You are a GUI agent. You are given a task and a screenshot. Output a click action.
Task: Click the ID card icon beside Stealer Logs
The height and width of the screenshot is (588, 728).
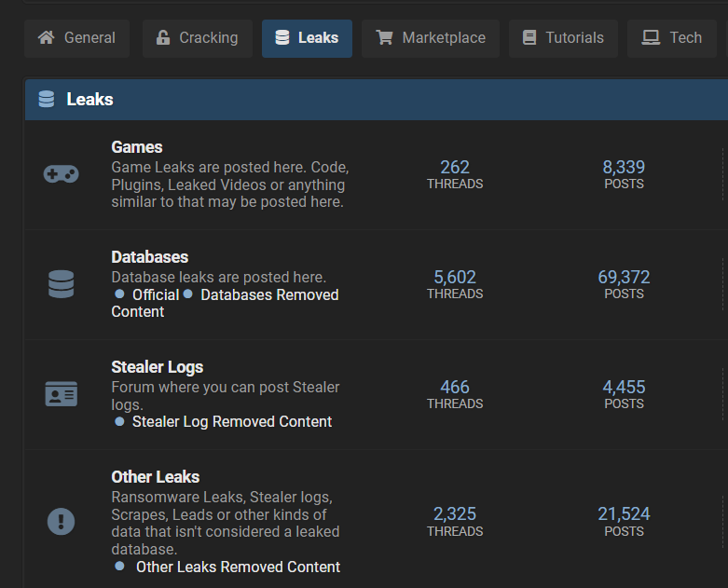[61, 393]
